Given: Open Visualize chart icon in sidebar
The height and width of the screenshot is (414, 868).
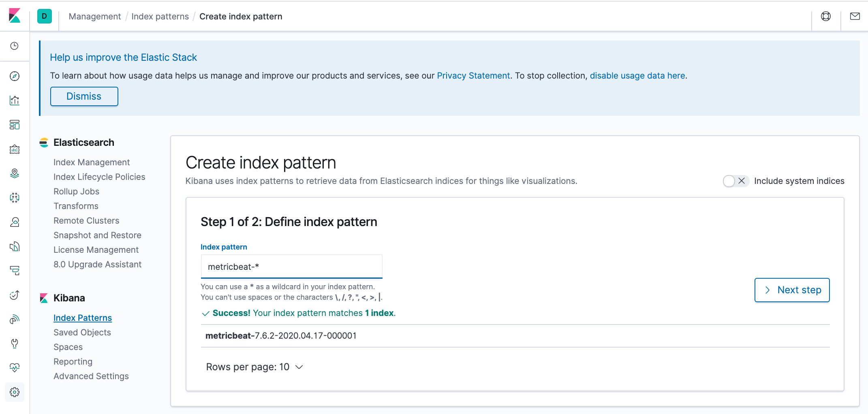Looking at the screenshot, I should pyautogui.click(x=15, y=100).
